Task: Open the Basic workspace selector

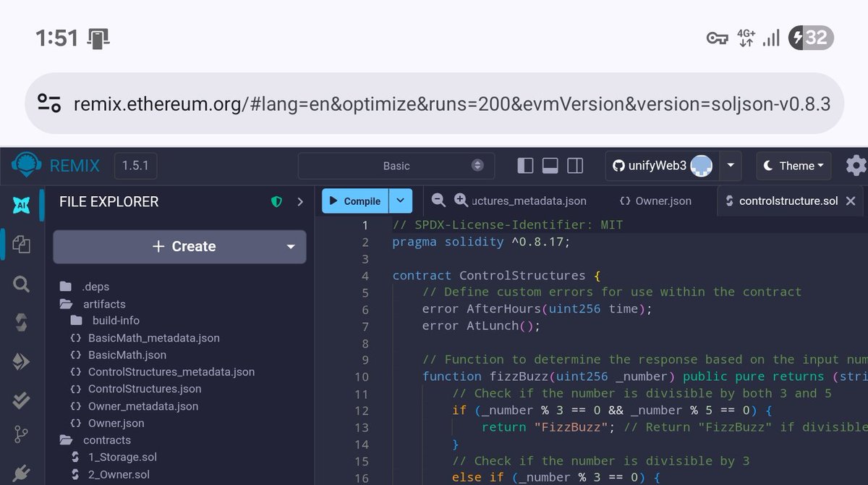Action: [x=396, y=166]
